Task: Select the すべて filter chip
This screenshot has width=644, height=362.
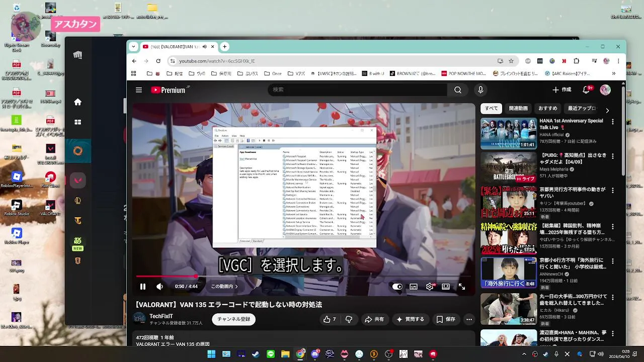Action: 492,109
